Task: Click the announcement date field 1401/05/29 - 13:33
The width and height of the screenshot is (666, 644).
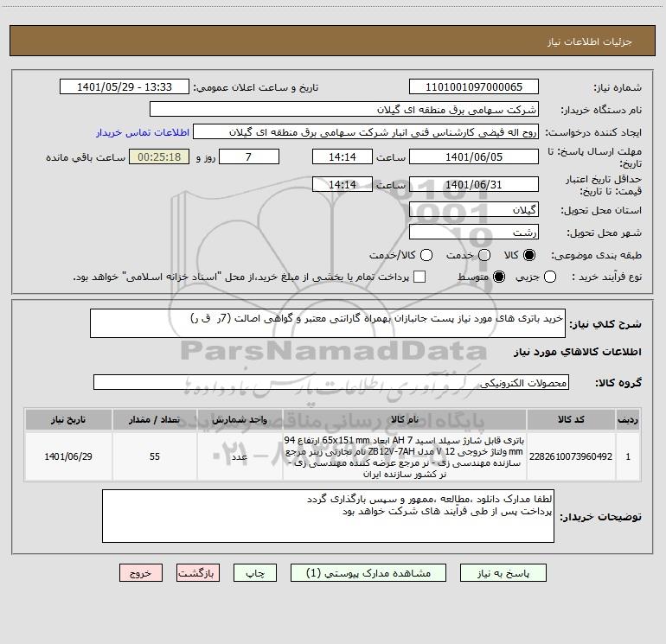Action: pyautogui.click(x=125, y=87)
